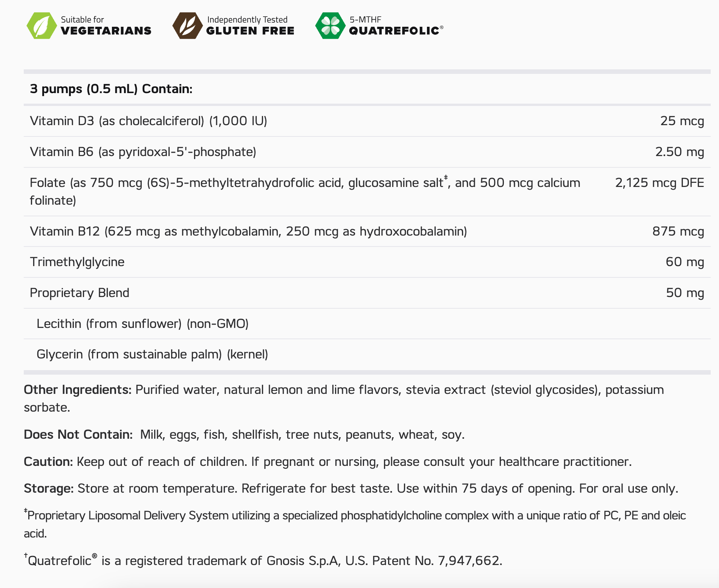The width and height of the screenshot is (719, 588).
Task: Click the 2.50 mg Vitamin B6 amount
Action: [x=679, y=152]
